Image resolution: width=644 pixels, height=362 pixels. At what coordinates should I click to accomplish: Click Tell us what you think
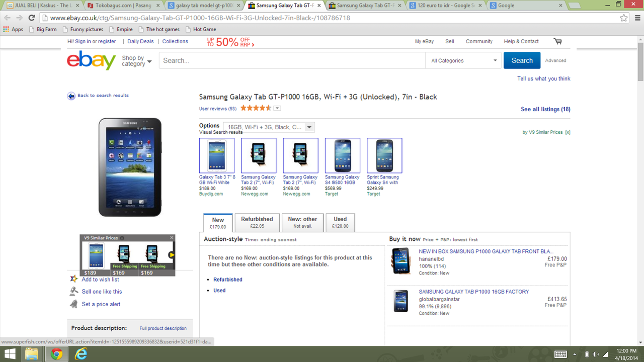pos(544,78)
